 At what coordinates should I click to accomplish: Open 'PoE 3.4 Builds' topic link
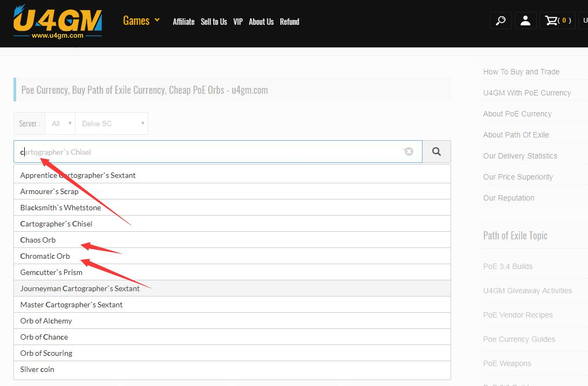(508, 266)
